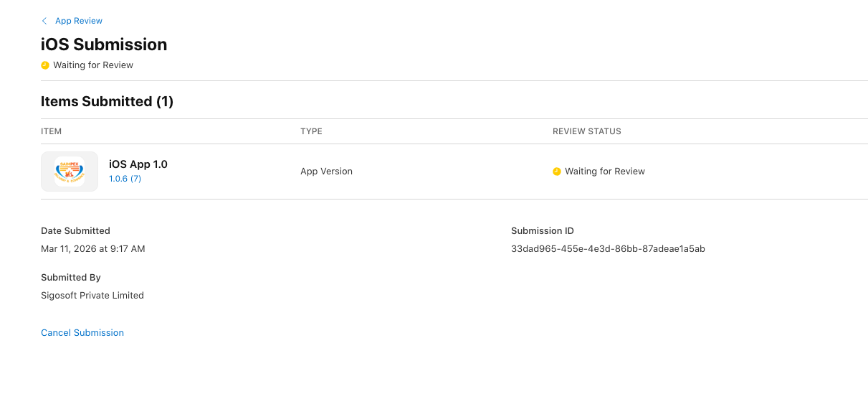868x394 pixels.
Task: Open the app icon thumbnail in the item row
Action: point(70,172)
